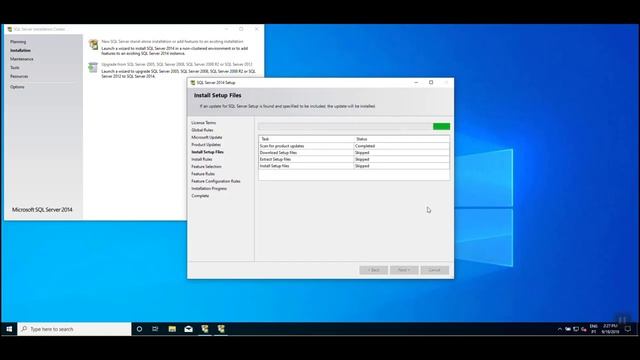Click the Type here to search box

point(75,329)
